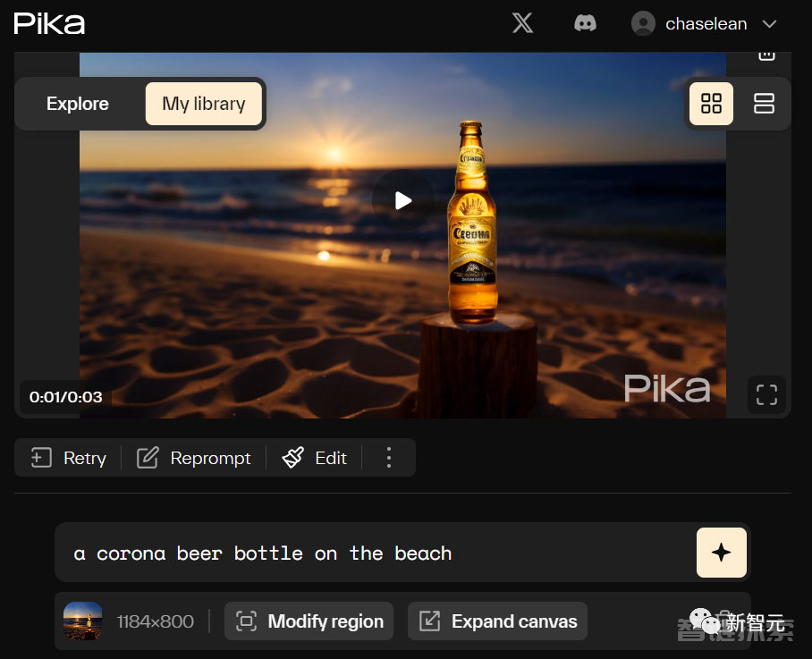This screenshot has width=812, height=659.
Task: Click the Retry button
Action: 68,458
